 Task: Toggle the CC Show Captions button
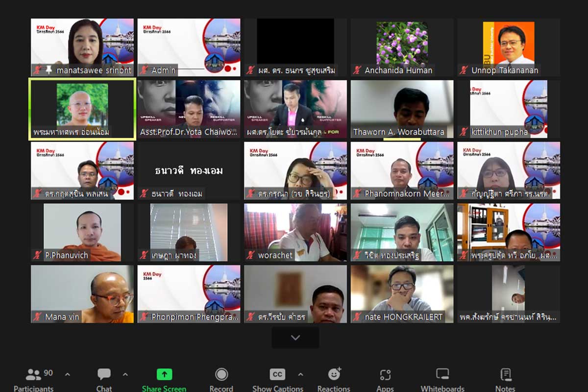(277, 375)
